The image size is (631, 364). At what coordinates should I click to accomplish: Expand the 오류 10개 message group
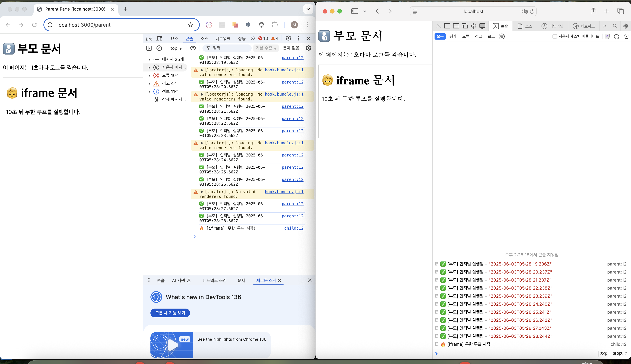[149, 75]
